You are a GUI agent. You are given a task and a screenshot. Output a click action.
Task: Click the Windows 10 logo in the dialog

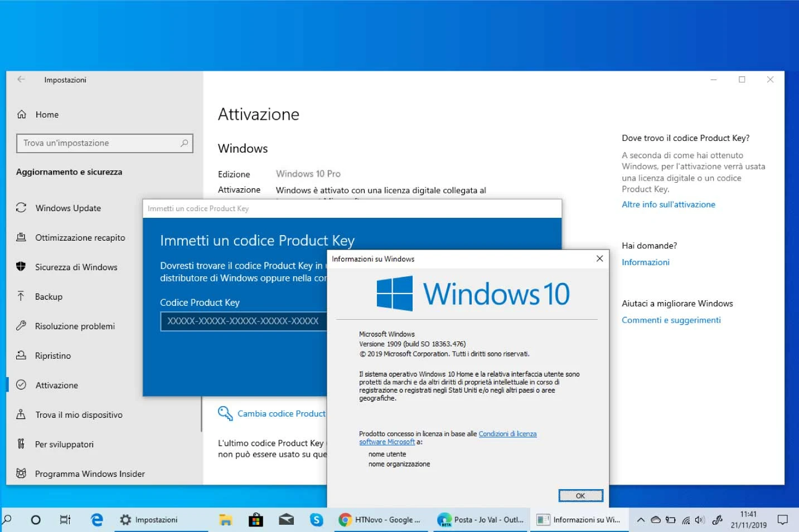pos(473,294)
